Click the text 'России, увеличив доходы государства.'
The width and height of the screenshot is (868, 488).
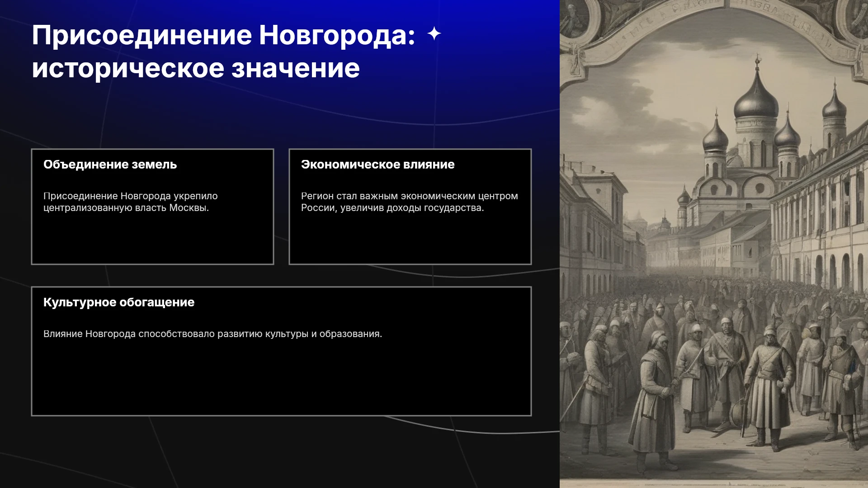pos(392,208)
